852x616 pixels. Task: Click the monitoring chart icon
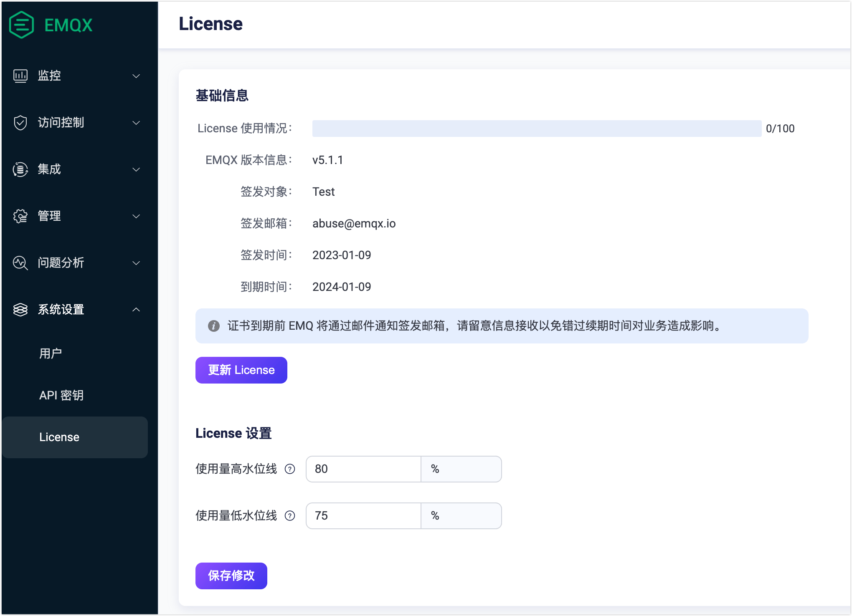(20, 76)
